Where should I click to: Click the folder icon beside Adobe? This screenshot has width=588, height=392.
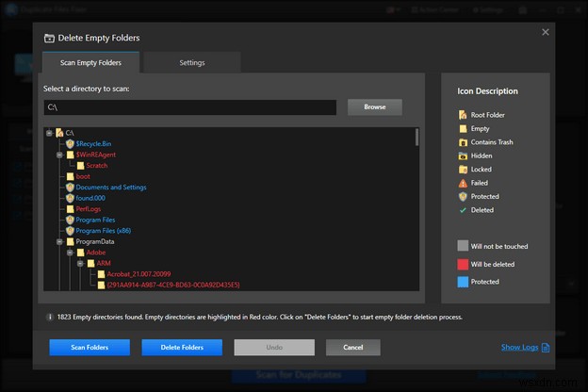[x=80, y=253]
